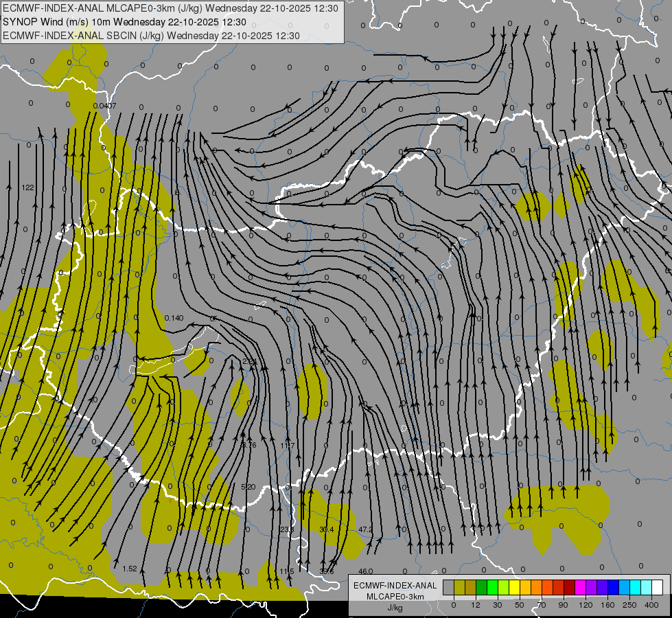
Task: Select the magenta legend swatch
Action: click(x=581, y=587)
